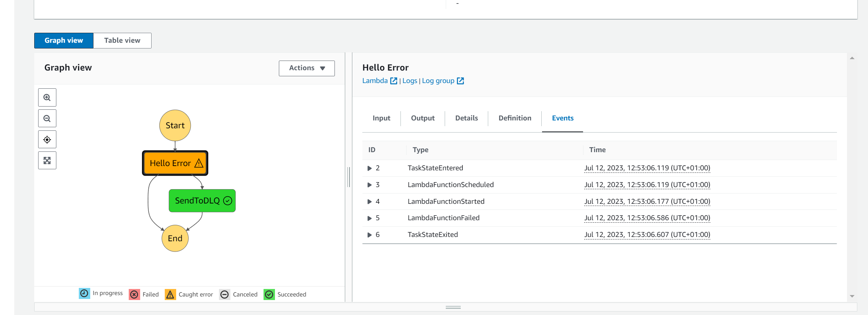Viewport: 868px width, 315px height.
Task: Click the timestamp of TaskStateEntered event
Action: pos(647,168)
